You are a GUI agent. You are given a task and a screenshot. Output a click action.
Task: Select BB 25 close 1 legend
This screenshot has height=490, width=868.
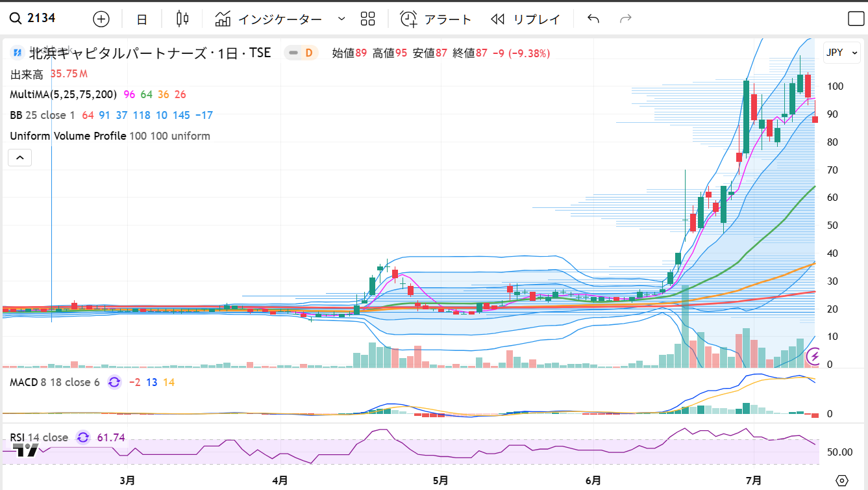(x=43, y=116)
